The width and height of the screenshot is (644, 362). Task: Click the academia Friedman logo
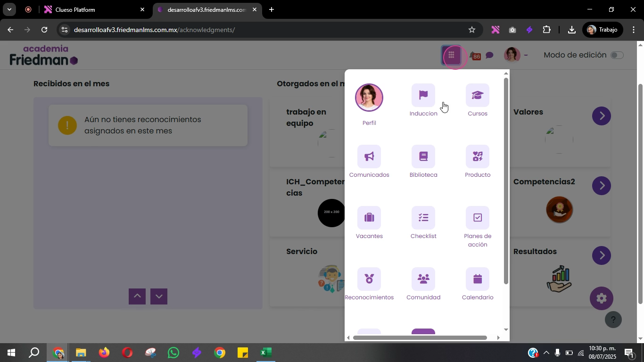point(43,55)
